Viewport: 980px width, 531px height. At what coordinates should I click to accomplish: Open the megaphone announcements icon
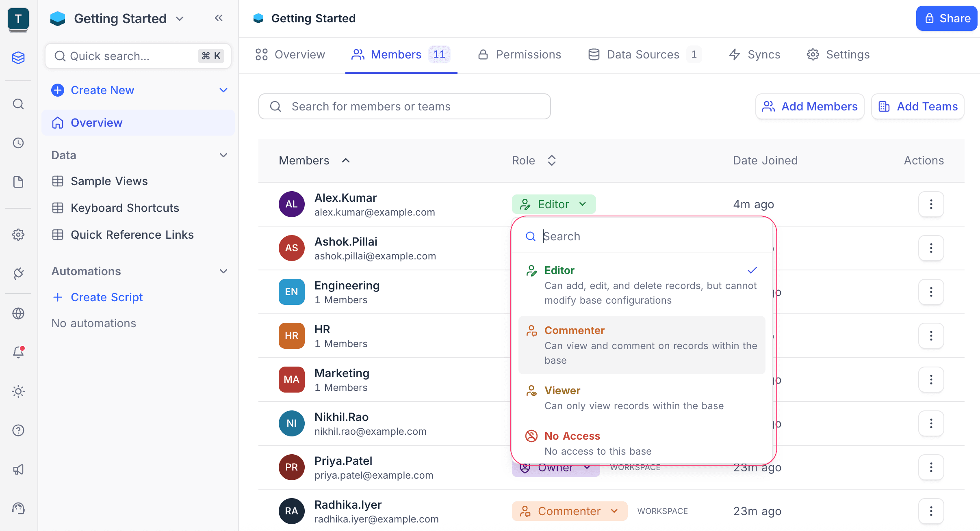pyautogui.click(x=18, y=470)
